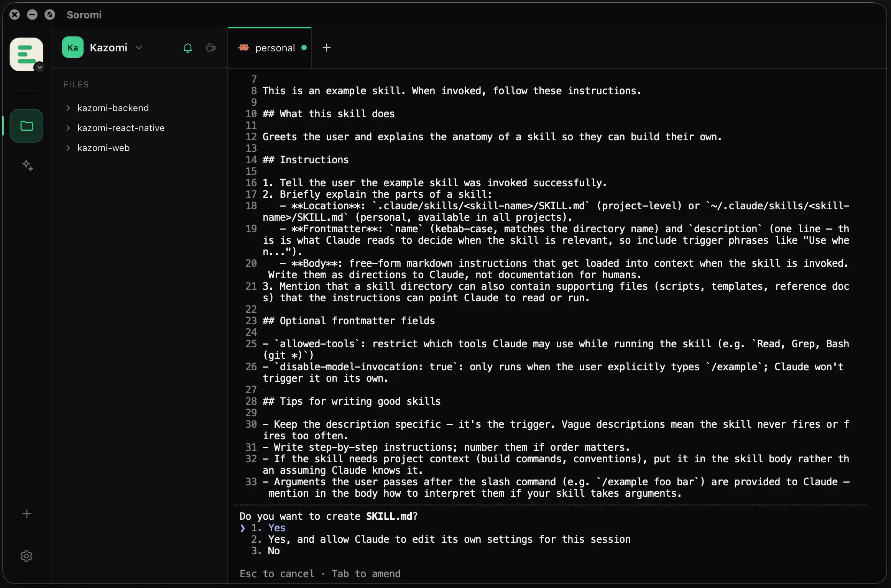This screenshot has width=891, height=588.
Task: Choose Yes, and allow Claude to edit settings
Action: click(441, 539)
